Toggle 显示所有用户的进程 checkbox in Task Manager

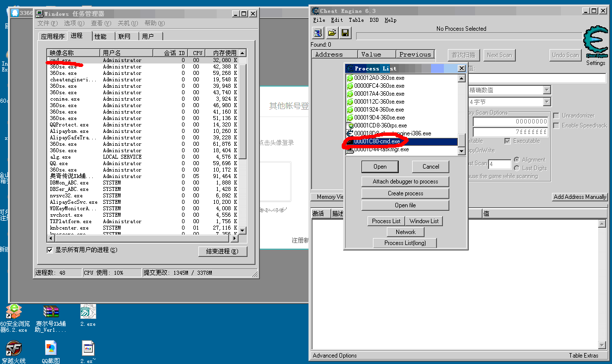(x=50, y=250)
